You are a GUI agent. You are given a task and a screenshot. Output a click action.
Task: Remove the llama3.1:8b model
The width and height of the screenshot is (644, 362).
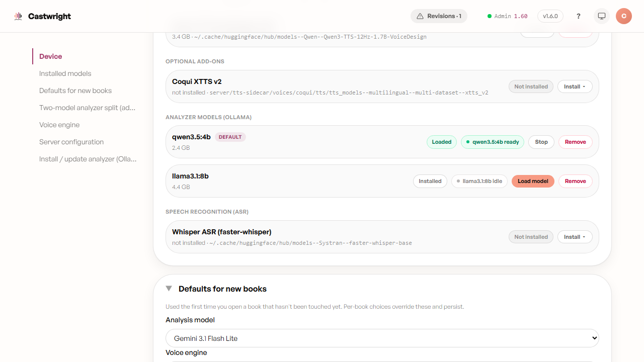tap(576, 181)
